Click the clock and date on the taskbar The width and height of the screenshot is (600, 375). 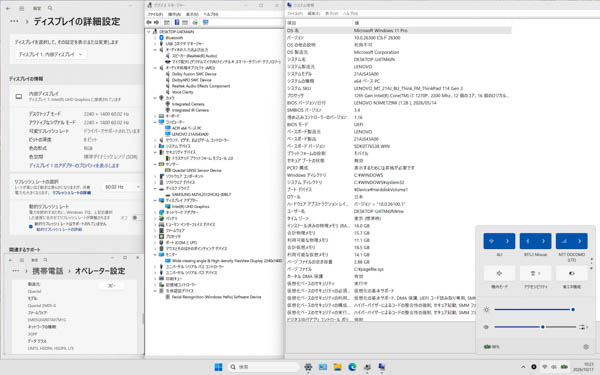click(x=583, y=367)
